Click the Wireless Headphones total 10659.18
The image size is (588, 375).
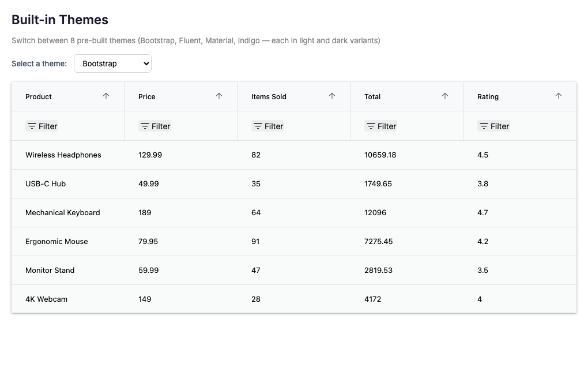[380, 155]
